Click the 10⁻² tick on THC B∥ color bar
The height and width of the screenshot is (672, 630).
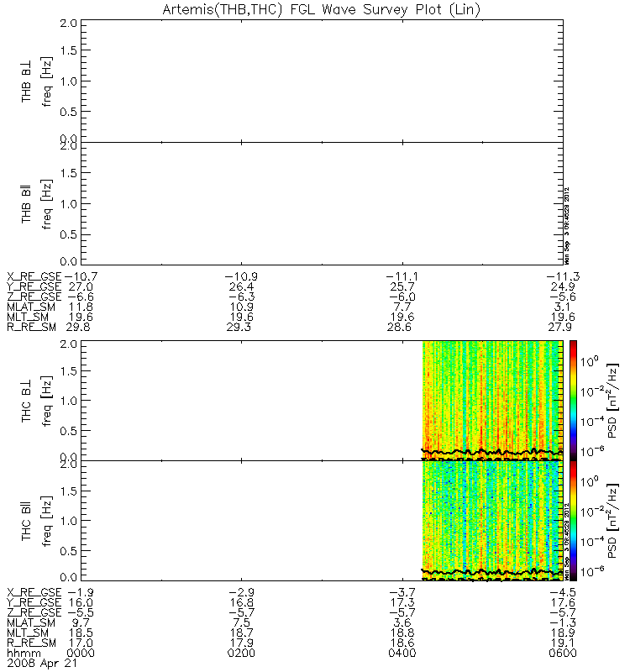[x=592, y=511]
